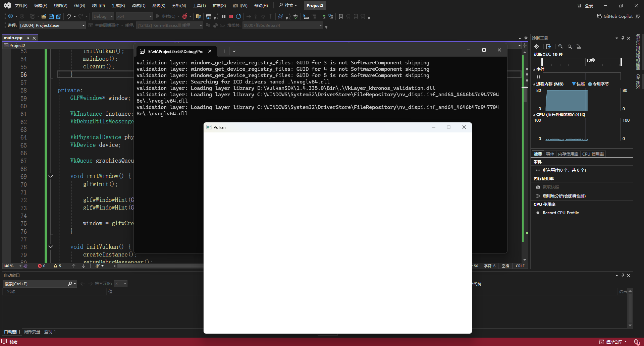
Task: Click the Sign in button
Action: click(585, 5)
